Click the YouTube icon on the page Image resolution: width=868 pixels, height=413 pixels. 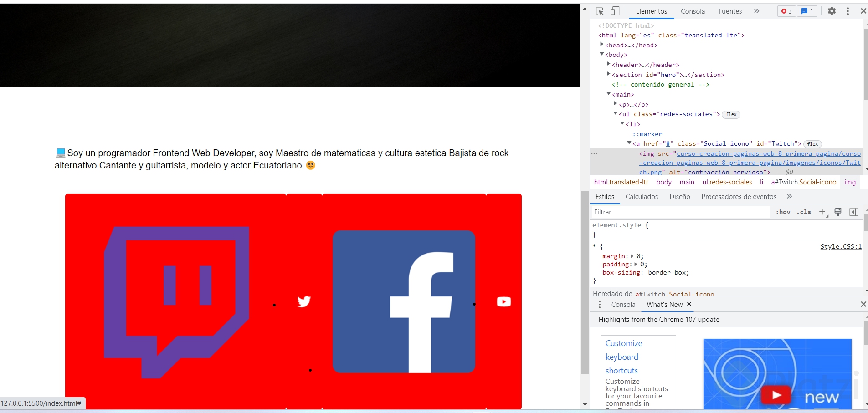tap(503, 302)
